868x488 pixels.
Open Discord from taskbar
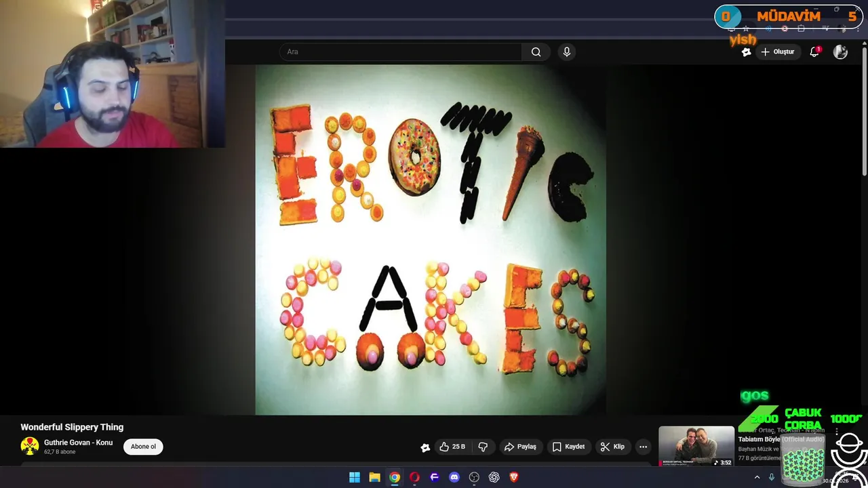tap(454, 477)
